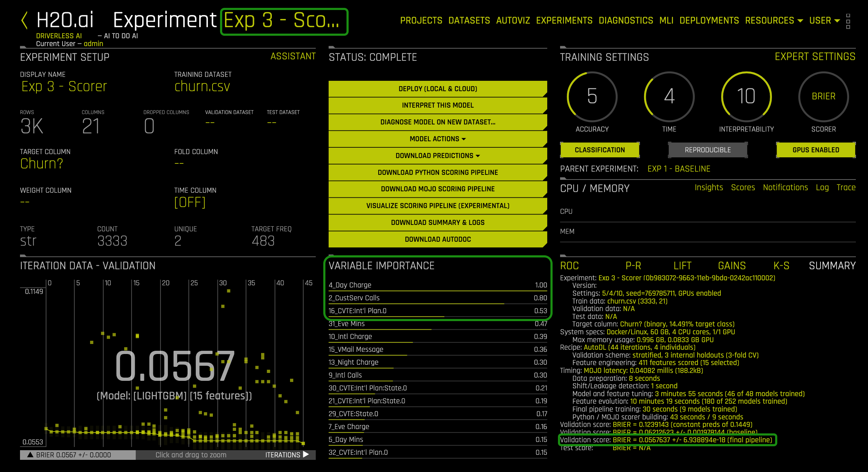Click DEPLOY (LOCAL & CLOUD) button
Image resolution: width=868 pixels, height=472 pixels.
point(438,89)
